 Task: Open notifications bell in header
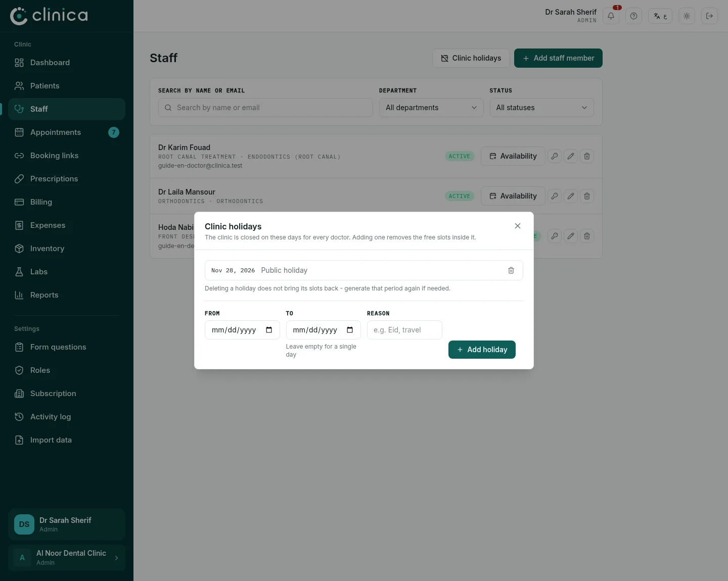click(611, 16)
